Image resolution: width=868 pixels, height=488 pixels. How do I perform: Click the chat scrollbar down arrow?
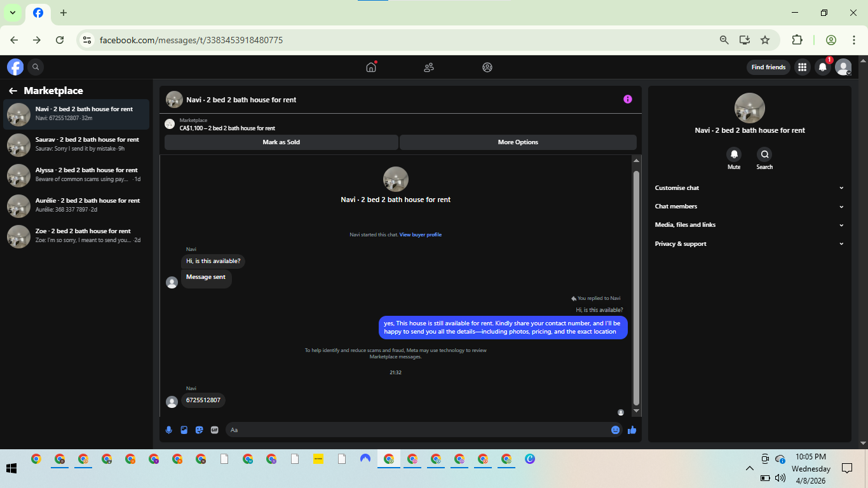point(636,412)
